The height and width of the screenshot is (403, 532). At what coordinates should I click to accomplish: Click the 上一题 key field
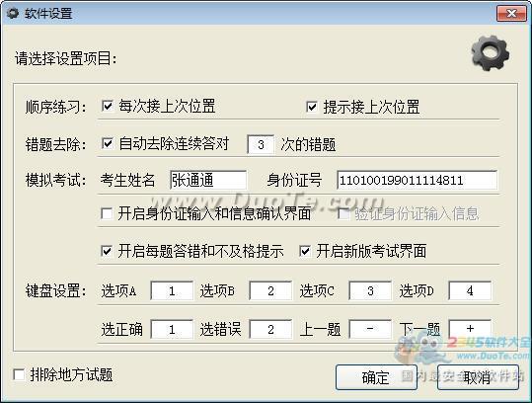[370, 329]
